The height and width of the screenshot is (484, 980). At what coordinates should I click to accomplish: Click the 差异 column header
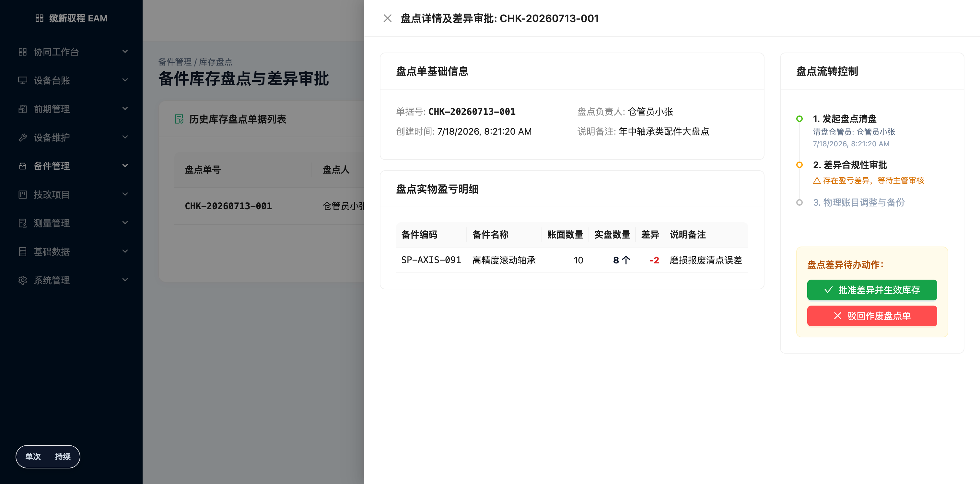pyautogui.click(x=650, y=235)
